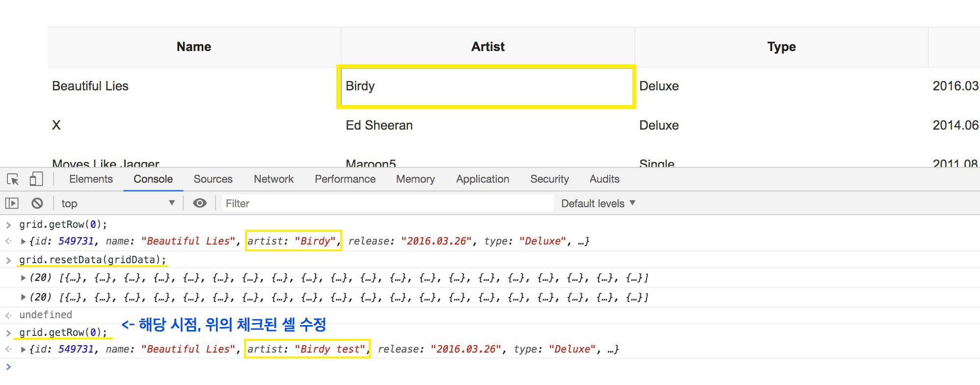This screenshot has width=980, height=385.
Task: Select the Deluxe cell in Birdy row
Action: [782, 86]
